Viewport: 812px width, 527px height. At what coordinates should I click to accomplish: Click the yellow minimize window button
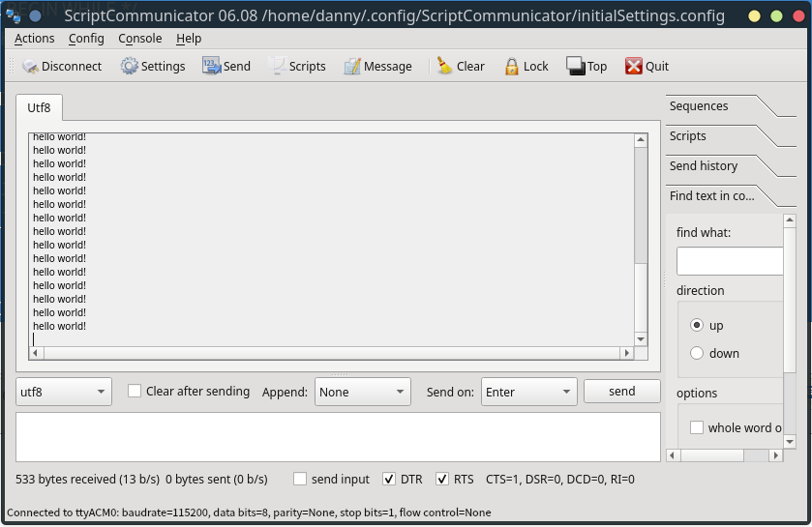point(755,16)
